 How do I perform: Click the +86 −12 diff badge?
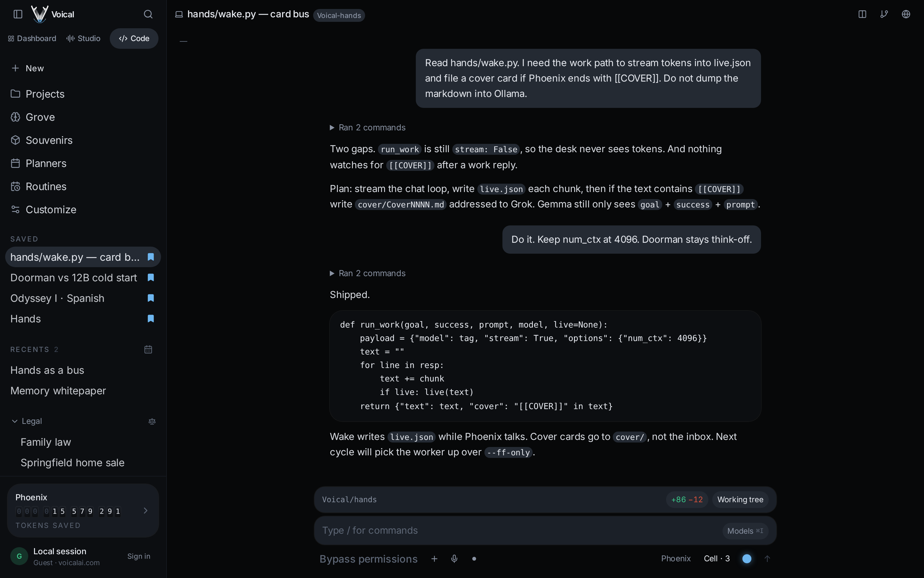point(687,500)
